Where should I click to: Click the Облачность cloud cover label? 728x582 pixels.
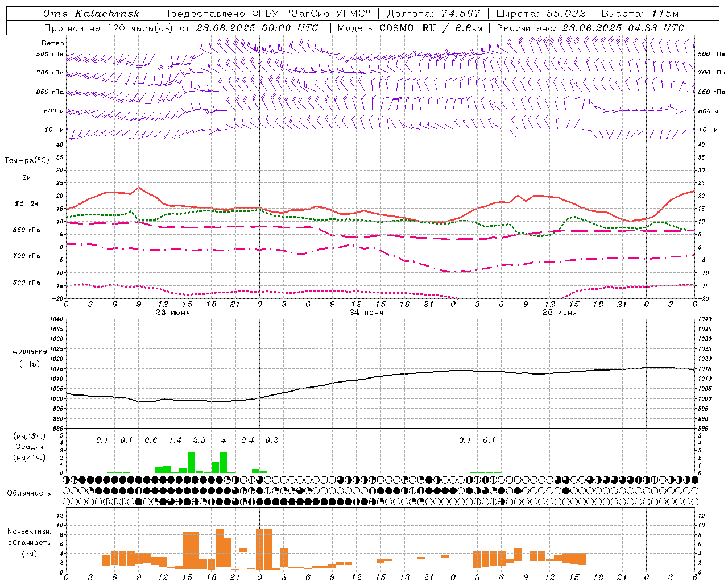point(29,493)
